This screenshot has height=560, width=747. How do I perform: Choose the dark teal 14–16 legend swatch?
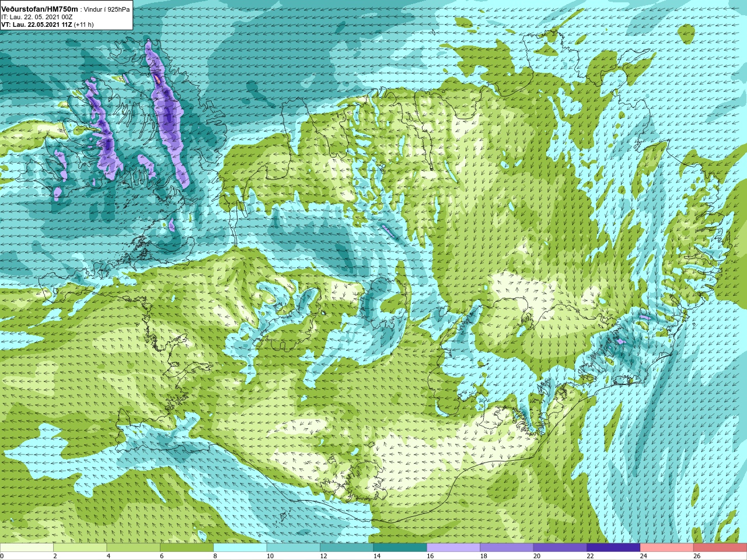click(x=400, y=548)
